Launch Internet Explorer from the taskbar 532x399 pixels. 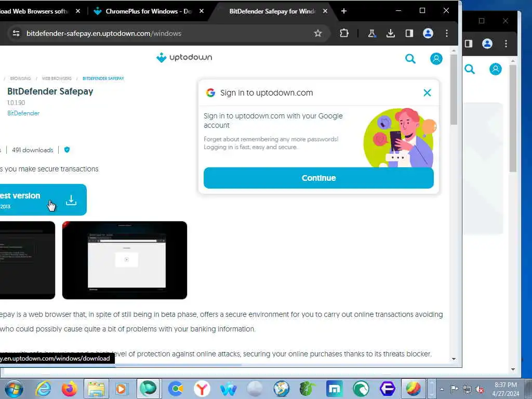[x=43, y=389]
